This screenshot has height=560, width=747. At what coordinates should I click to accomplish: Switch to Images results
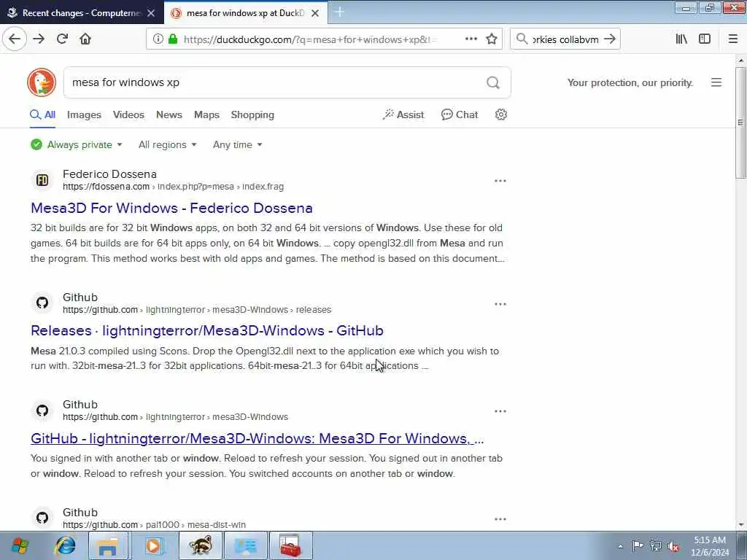tap(84, 114)
